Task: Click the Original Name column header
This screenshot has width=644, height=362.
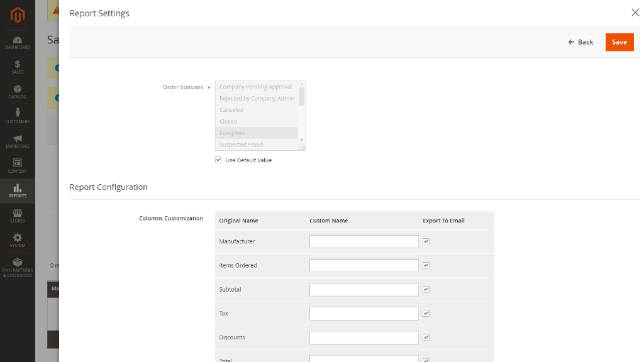Action: 238,221
